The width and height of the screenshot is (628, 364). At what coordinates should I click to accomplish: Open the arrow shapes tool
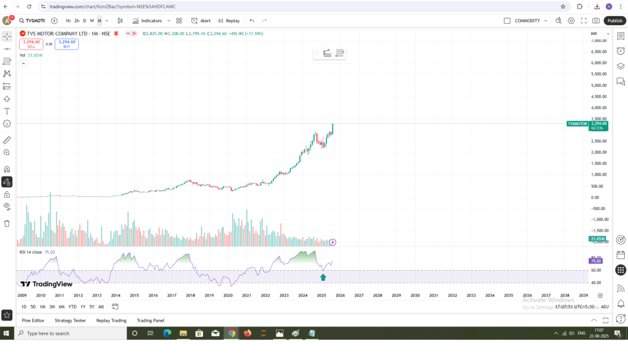(7, 99)
